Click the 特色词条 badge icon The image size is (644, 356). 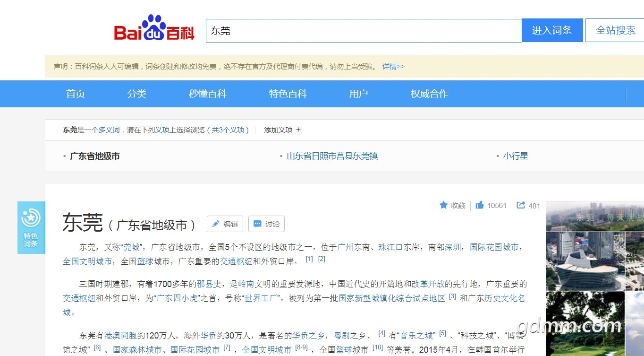tap(31, 227)
